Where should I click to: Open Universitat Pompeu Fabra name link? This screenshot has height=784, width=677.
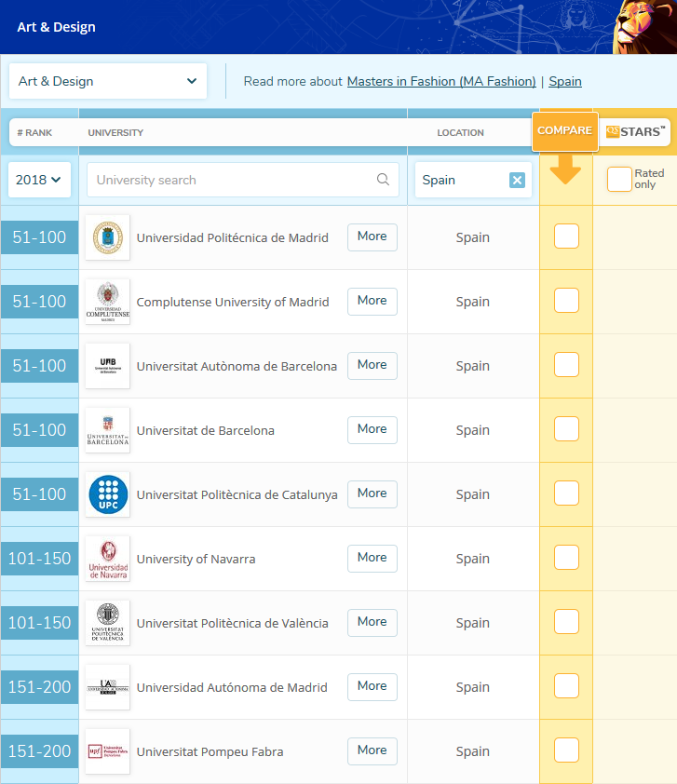[210, 752]
